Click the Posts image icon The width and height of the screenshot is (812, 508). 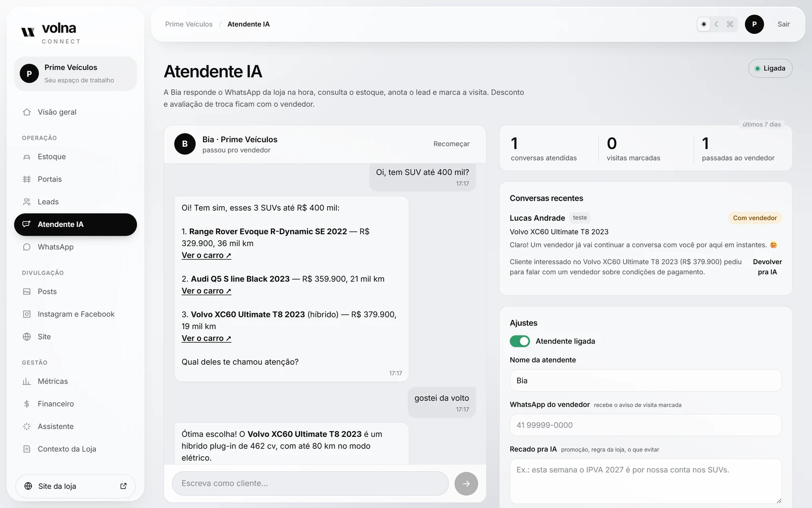(x=27, y=292)
